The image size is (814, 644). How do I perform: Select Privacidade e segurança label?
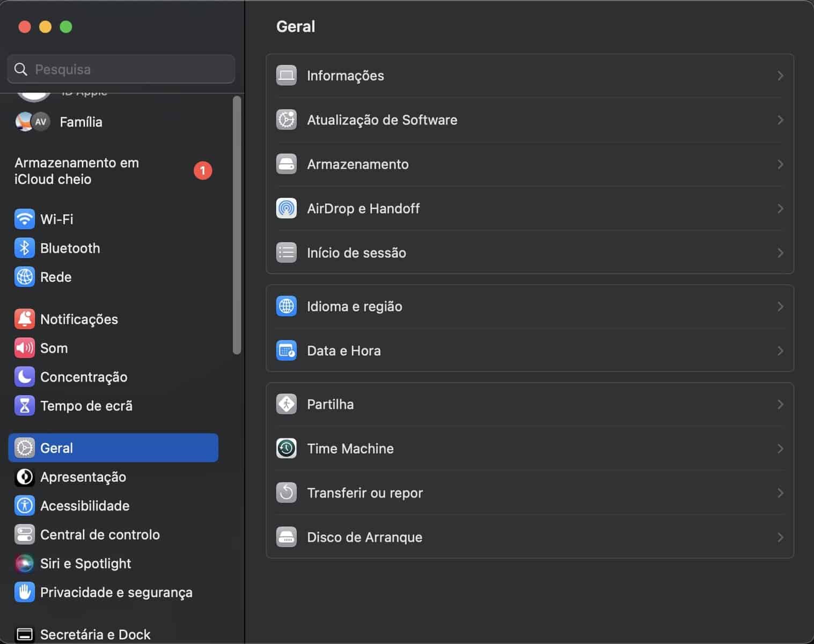click(116, 592)
